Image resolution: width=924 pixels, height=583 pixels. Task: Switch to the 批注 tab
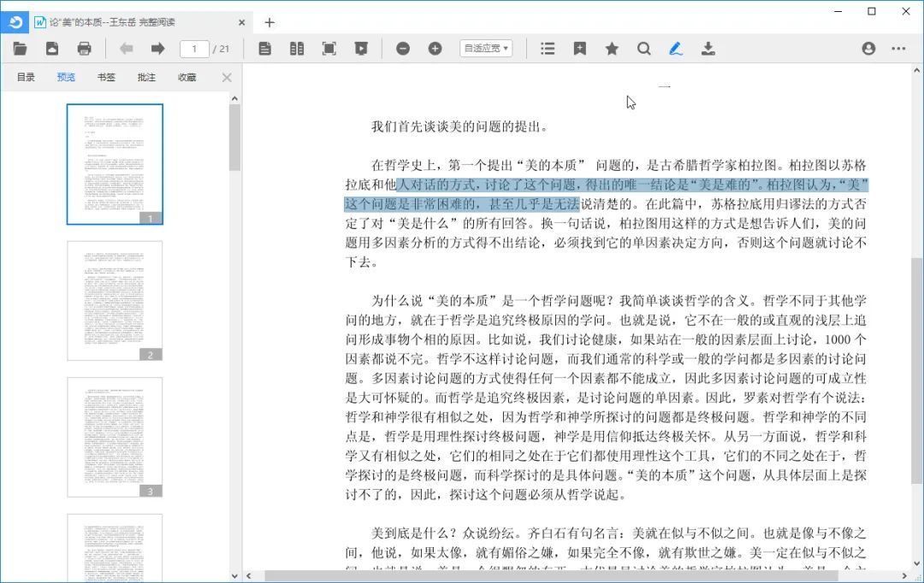click(146, 78)
